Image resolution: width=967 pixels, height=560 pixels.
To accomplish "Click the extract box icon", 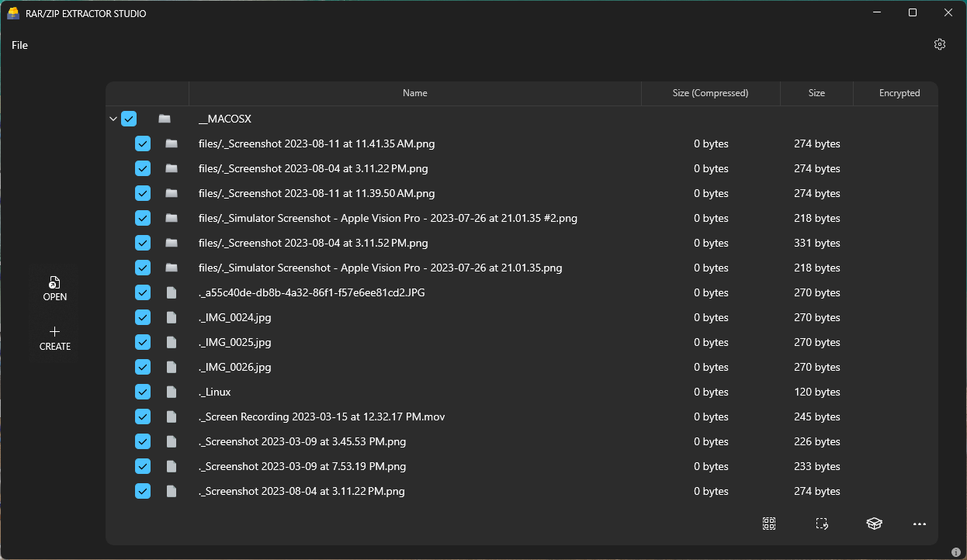I will 874,524.
